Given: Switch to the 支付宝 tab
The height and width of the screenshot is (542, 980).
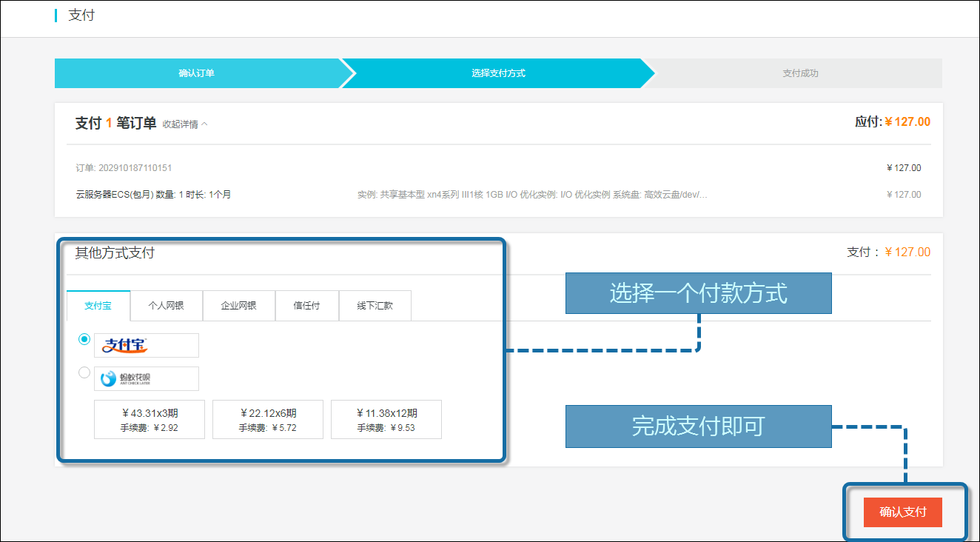Looking at the screenshot, I should (x=98, y=306).
